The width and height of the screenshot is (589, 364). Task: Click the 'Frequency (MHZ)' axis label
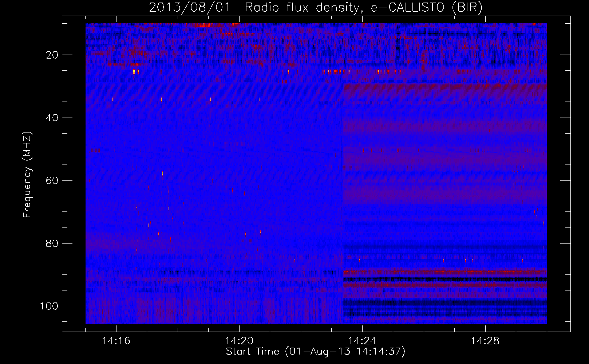[27, 175]
